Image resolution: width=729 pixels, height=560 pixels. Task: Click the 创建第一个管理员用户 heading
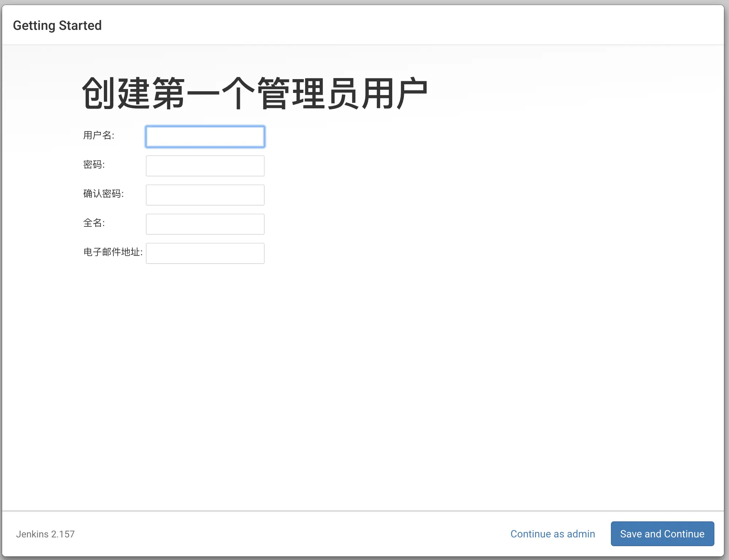[x=254, y=94]
